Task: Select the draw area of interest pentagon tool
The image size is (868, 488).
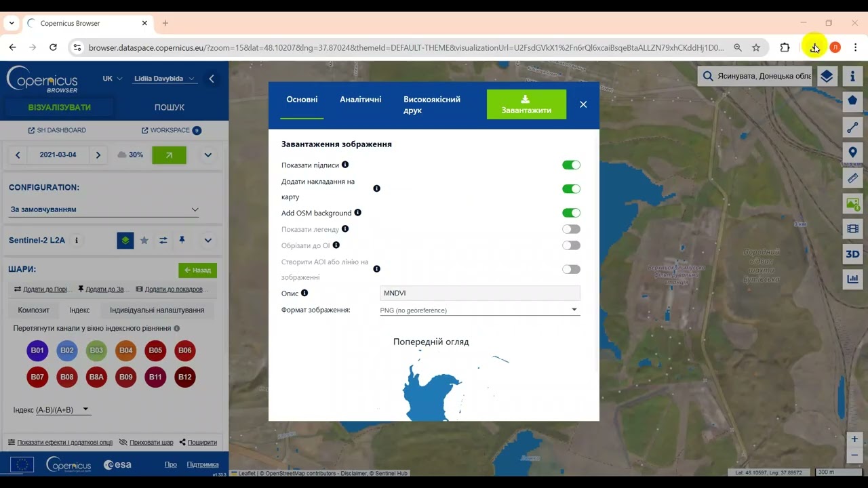Action: [852, 100]
